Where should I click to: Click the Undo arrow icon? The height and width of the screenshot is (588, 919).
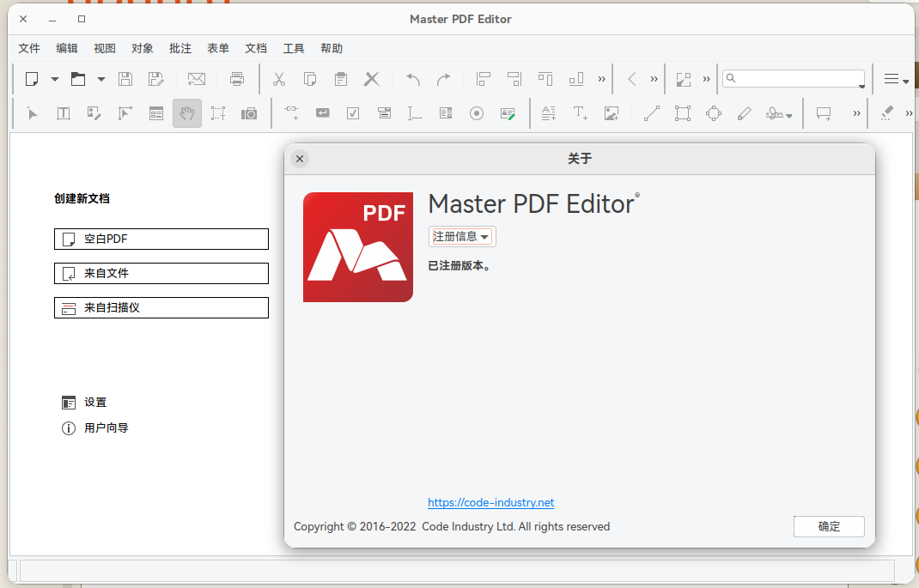tap(413, 79)
